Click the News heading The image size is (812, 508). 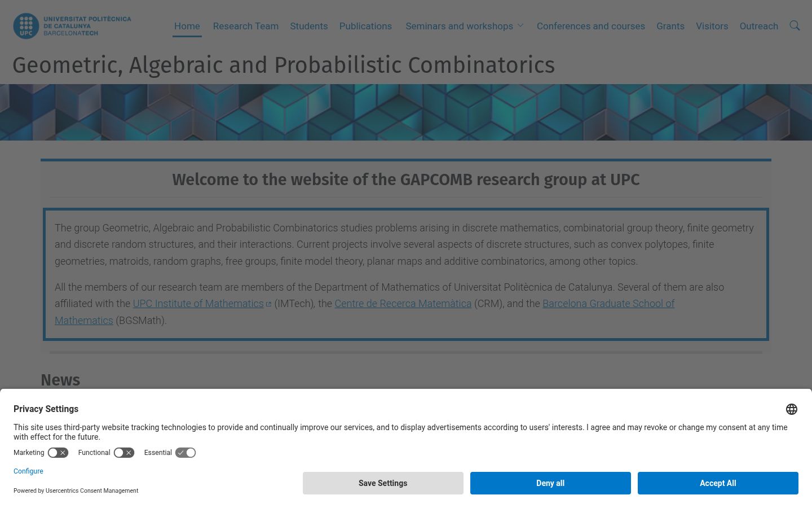60,380
